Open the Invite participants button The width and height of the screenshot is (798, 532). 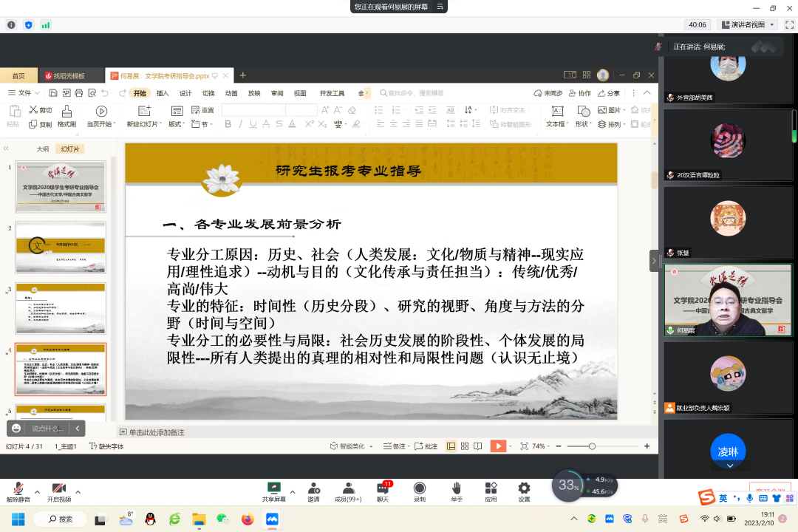click(x=313, y=492)
